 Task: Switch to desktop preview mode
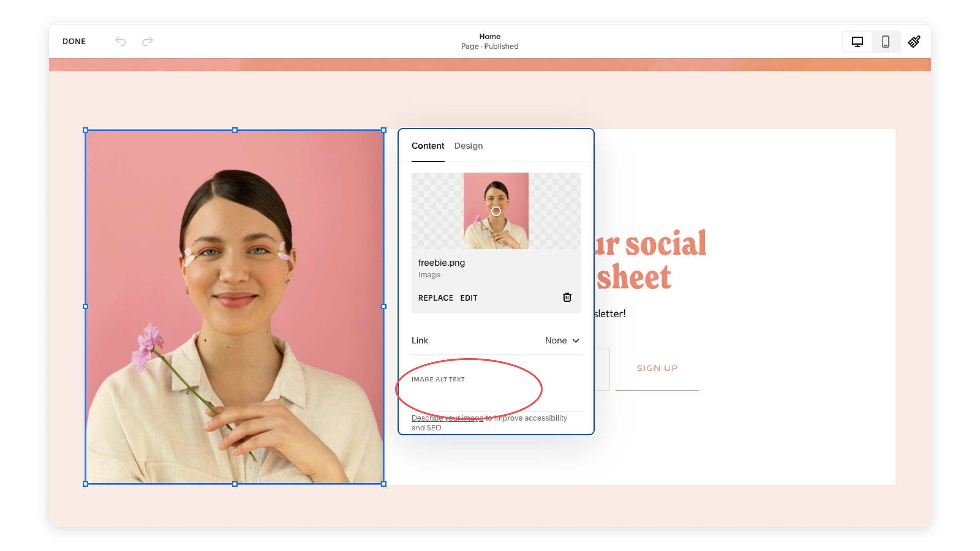pos(857,41)
